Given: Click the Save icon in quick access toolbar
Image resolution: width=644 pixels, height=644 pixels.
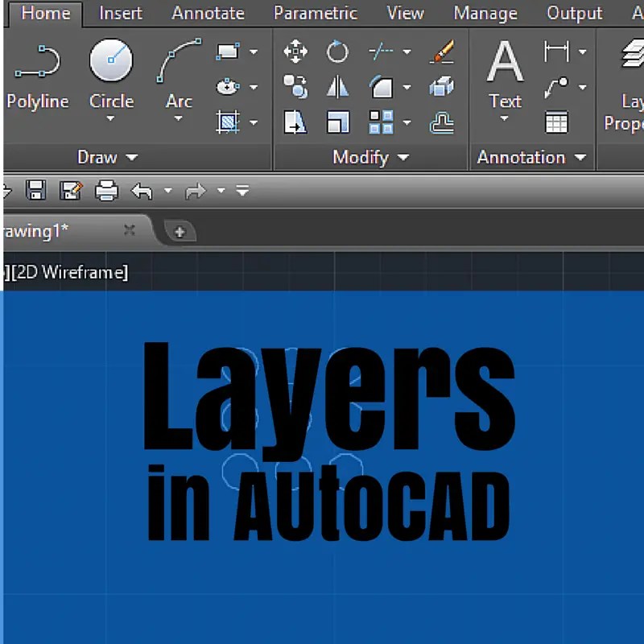Looking at the screenshot, I should (35, 190).
